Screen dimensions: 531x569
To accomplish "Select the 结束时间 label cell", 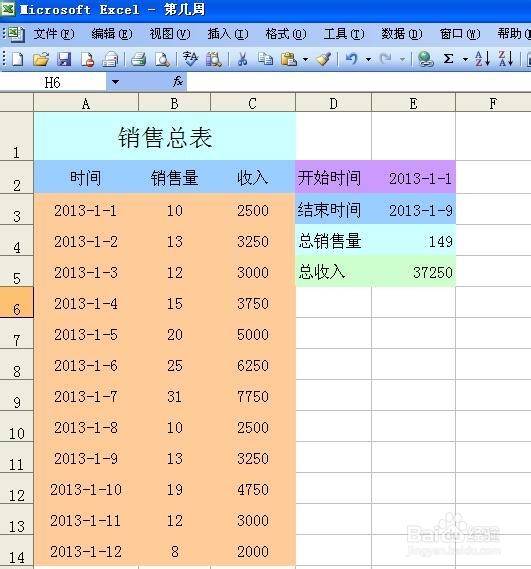I will [x=334, y=209].
